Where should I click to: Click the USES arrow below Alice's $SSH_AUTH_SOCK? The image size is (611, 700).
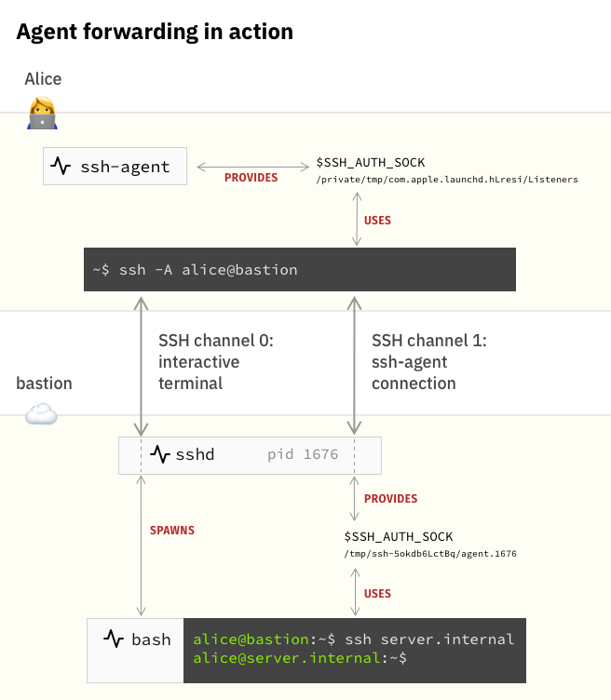click(355, 221)
